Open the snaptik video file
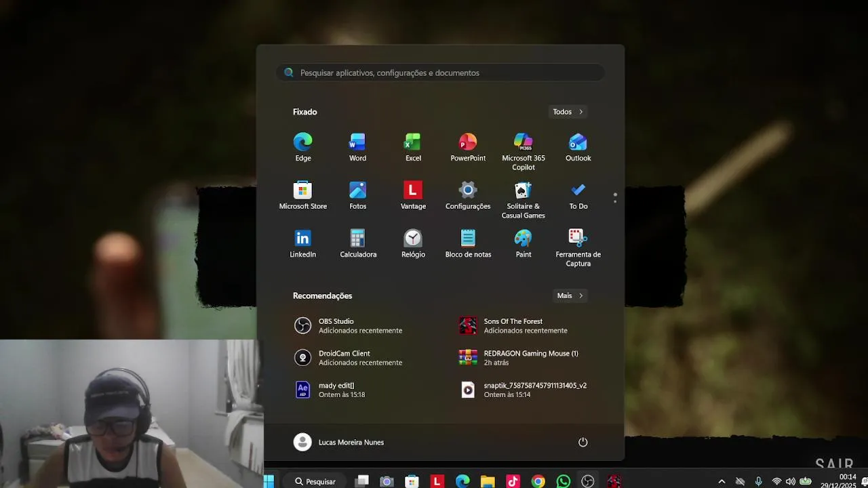Screen dimensions: 868x488 523,390
